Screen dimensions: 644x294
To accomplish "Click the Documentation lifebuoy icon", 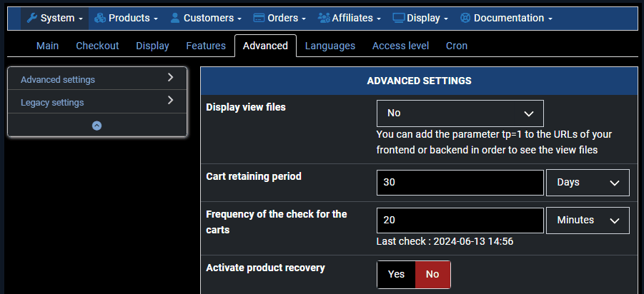I will point(465,18).
